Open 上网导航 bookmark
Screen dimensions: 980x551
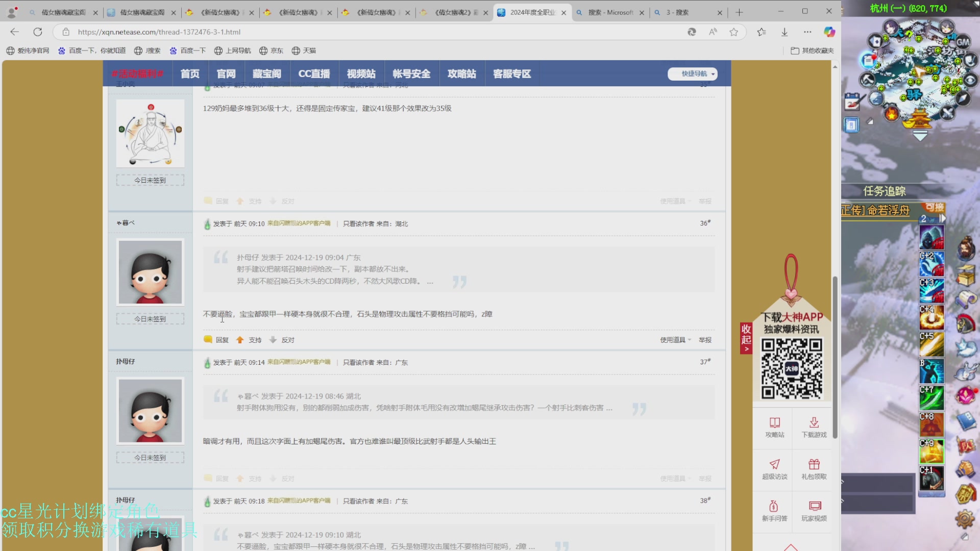pos(232,51)
